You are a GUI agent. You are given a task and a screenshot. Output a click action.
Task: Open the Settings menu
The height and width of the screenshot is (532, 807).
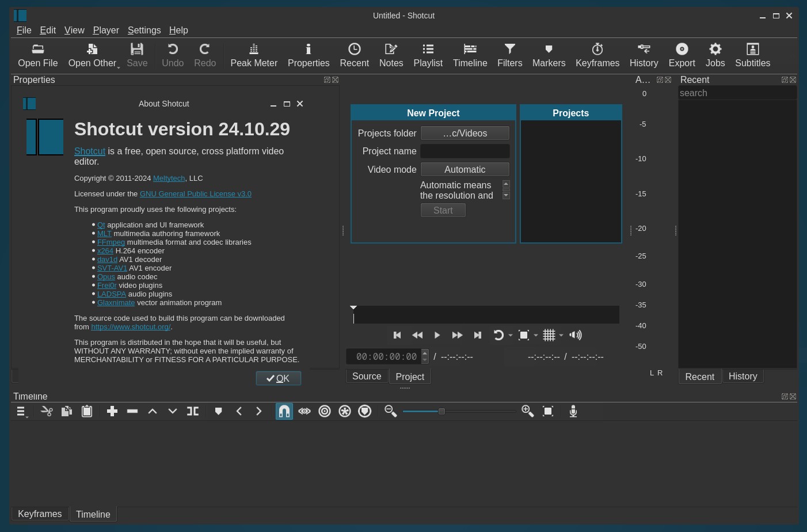tap(144, 30)
